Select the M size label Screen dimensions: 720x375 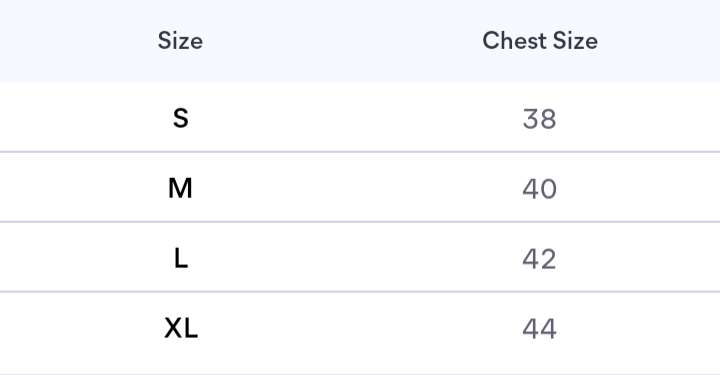point(180,188)
